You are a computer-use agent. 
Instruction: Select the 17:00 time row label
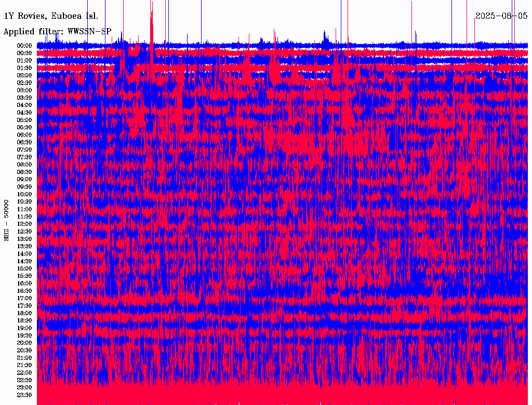pos(24,299)
